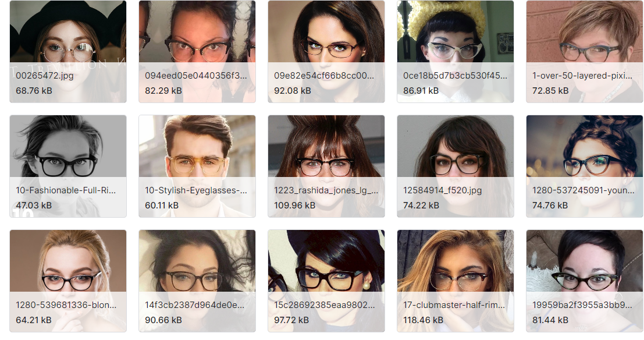Open the 1223_rashida_jones_lg image
Image resolution: width=644 pixels, height=340 pixels.
(326, 166)
